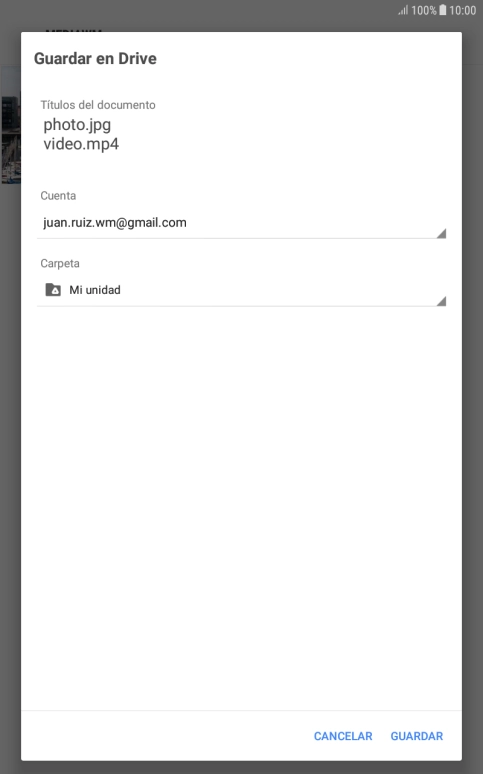Click the Guardar en Drive dialog title
Viewport: 483px width, 774px height.
[x=95, y=58]
